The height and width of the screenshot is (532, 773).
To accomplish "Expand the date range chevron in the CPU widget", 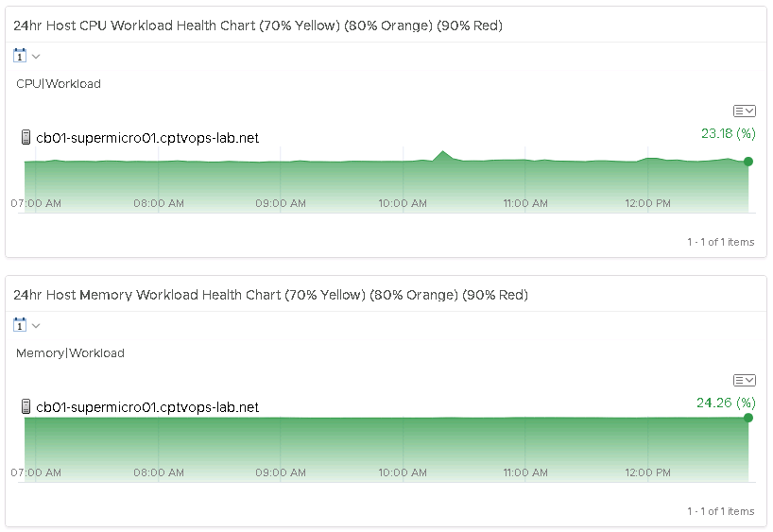I will 36,57.
